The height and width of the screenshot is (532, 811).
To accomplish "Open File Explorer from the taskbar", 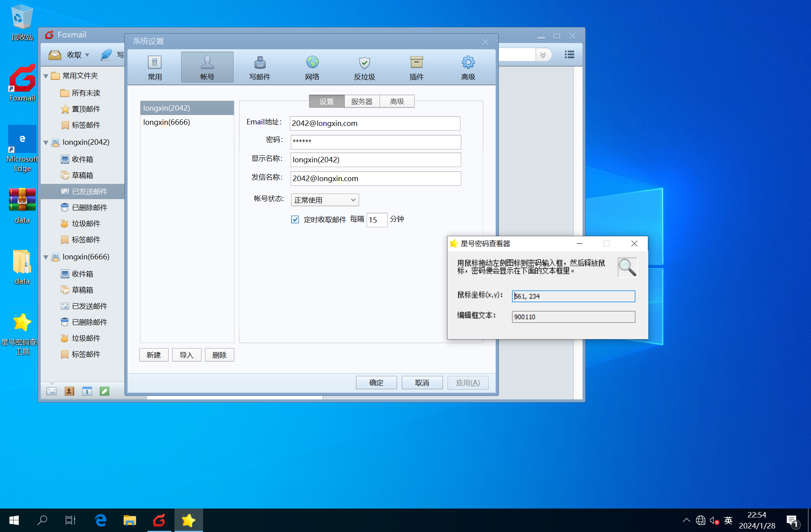I will pyautogui.click(x=129, y=520).
